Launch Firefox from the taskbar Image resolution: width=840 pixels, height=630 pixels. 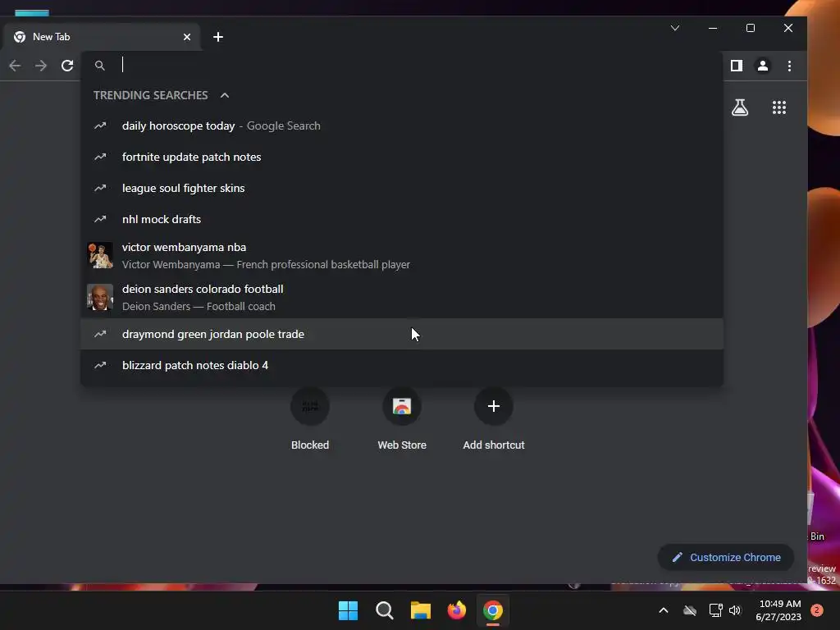click(456, 610)
